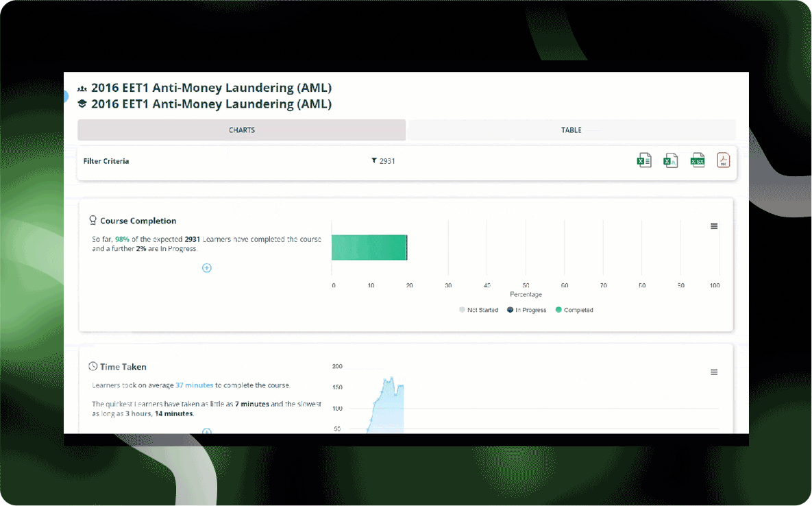Open the Course Completion chart hamburger menu
Image resolution: width=812 pixels, height=506 pixels.
[x=714, y=226]
